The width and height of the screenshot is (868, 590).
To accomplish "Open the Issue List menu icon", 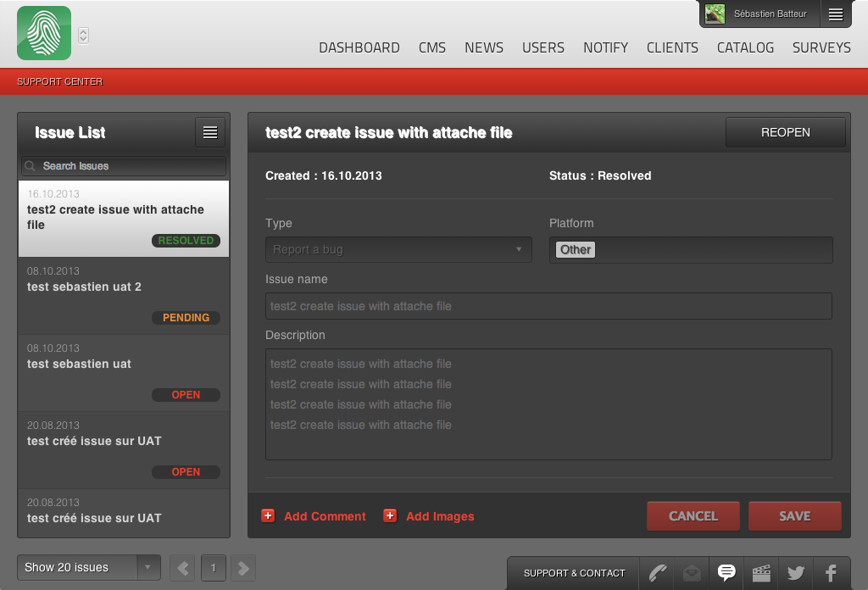I will click(210, 132).
